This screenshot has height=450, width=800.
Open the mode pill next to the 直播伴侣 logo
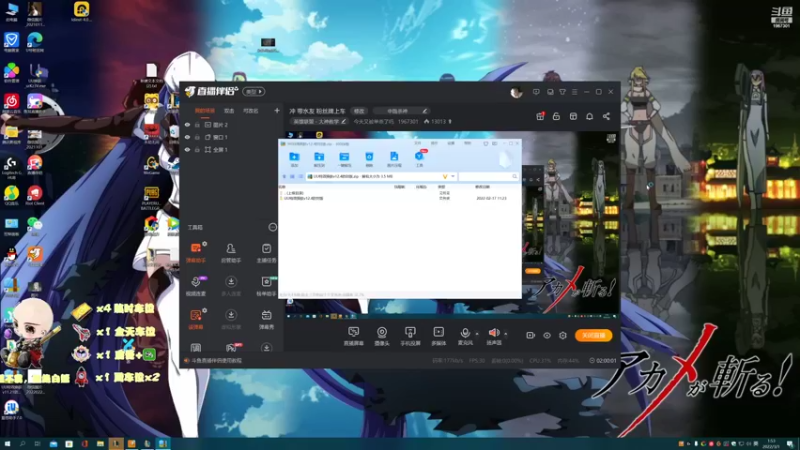click(x=253, y=92)
